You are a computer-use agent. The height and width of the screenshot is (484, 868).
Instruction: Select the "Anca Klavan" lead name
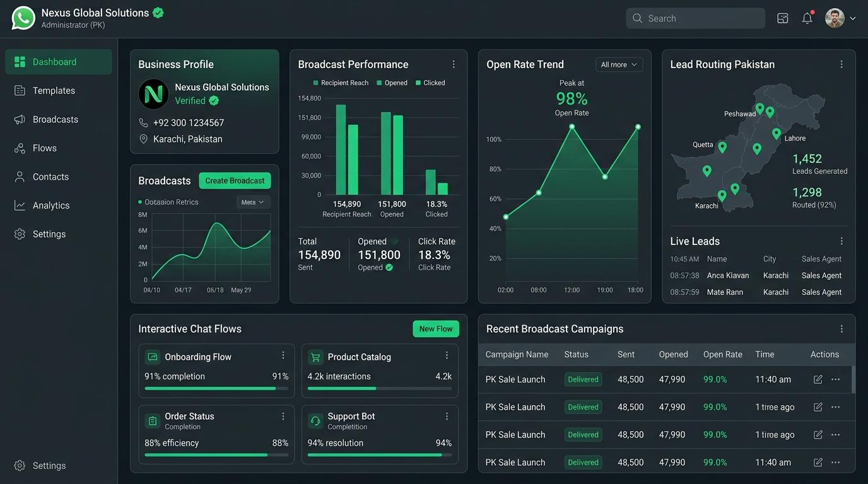point(728,275)
